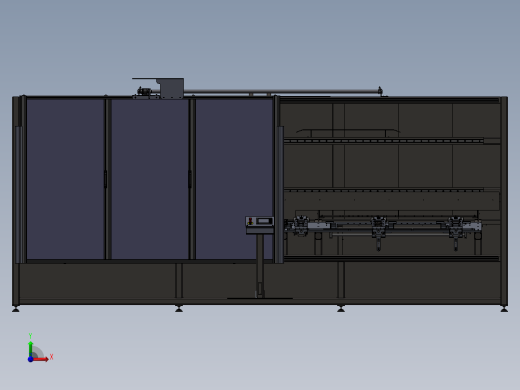Click the red X axis arrow

tap(41, 359)
